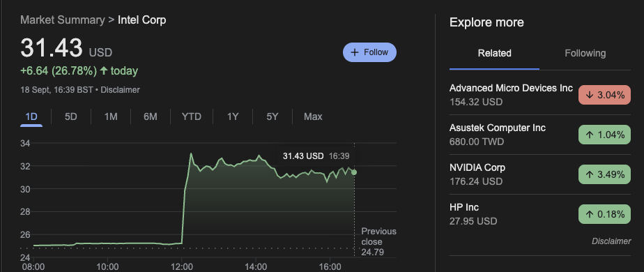644x272 pixels.
Task: Select the 1D chart range tab
Action: point(31,116)
